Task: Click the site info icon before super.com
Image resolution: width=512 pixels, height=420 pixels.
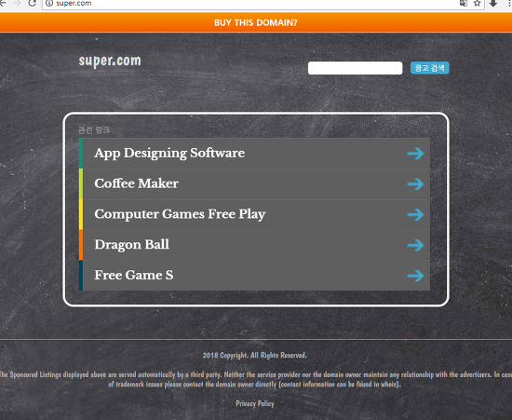Action: click(x=49, y=4)
